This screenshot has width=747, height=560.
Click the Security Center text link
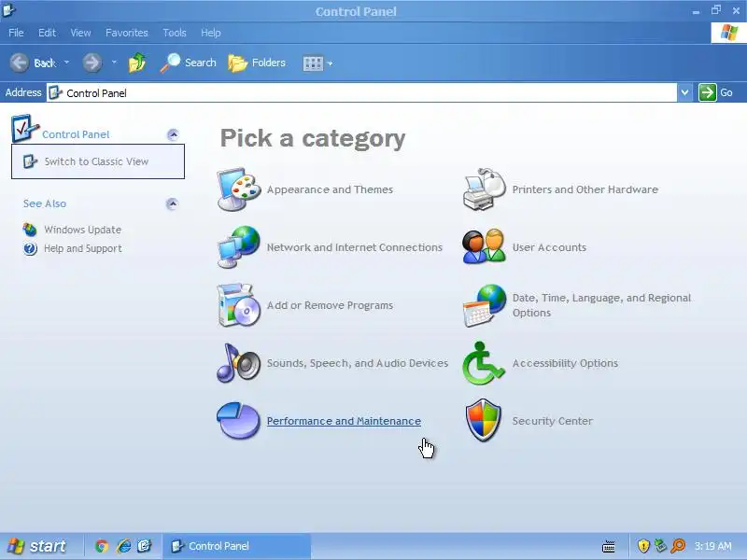point(553,421)
